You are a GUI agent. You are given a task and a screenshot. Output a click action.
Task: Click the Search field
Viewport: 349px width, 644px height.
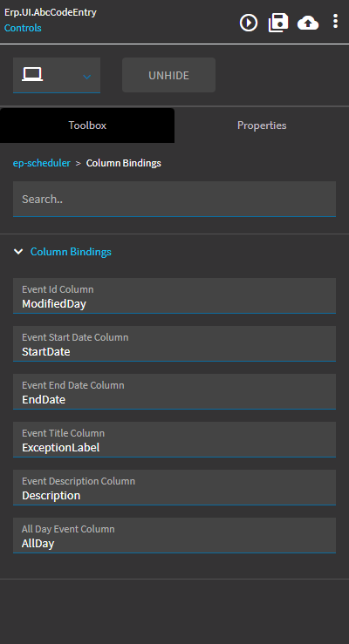coord(174,199)
